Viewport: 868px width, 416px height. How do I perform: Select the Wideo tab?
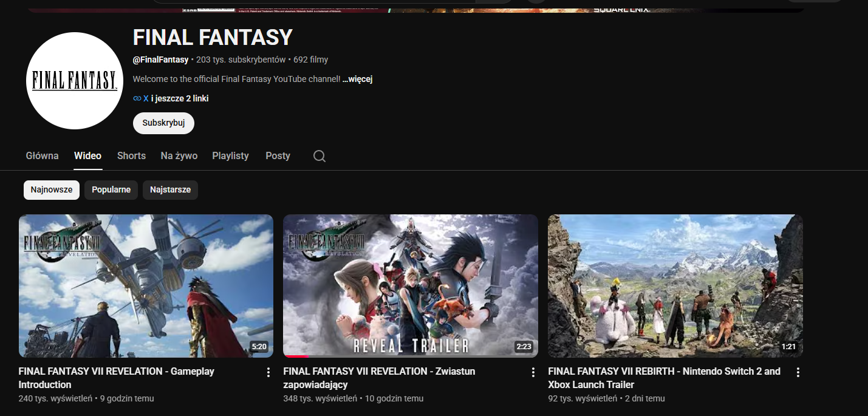click(x=88, y=156)
